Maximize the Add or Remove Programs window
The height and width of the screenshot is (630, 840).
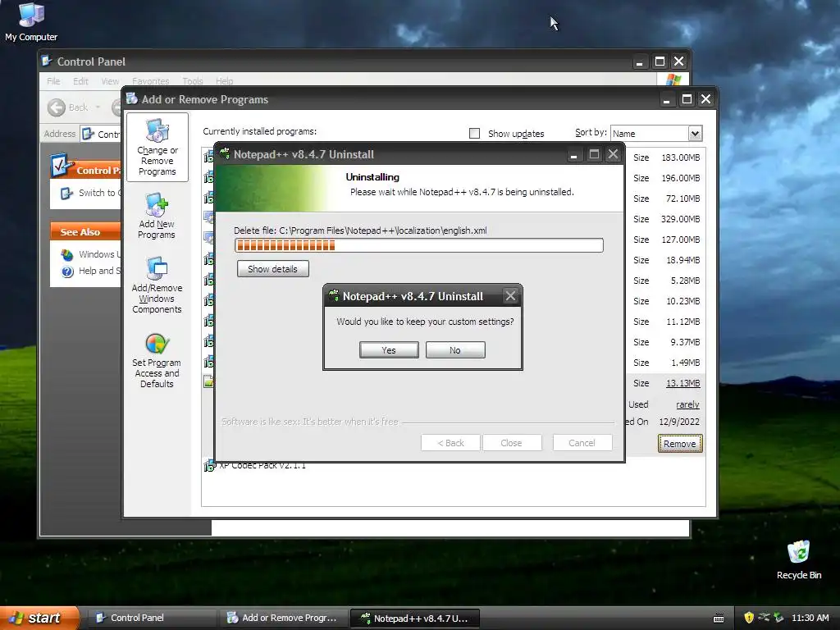687,99
